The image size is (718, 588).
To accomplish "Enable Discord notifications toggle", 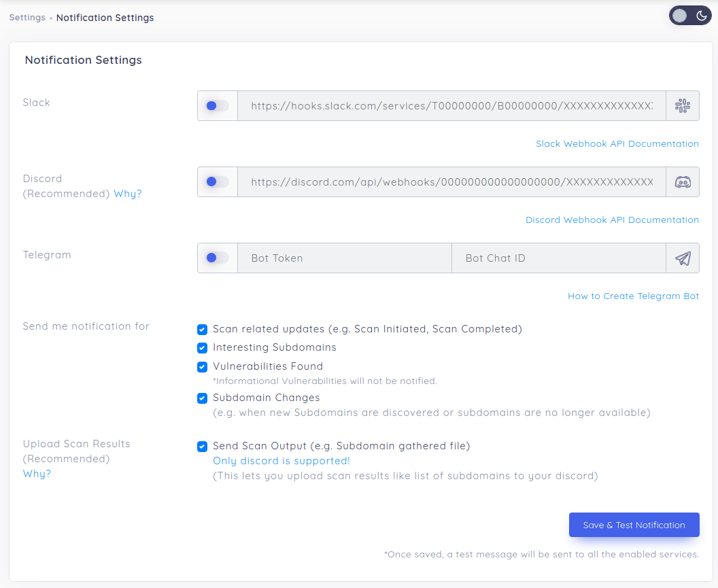I will click(x=217, y=182).
